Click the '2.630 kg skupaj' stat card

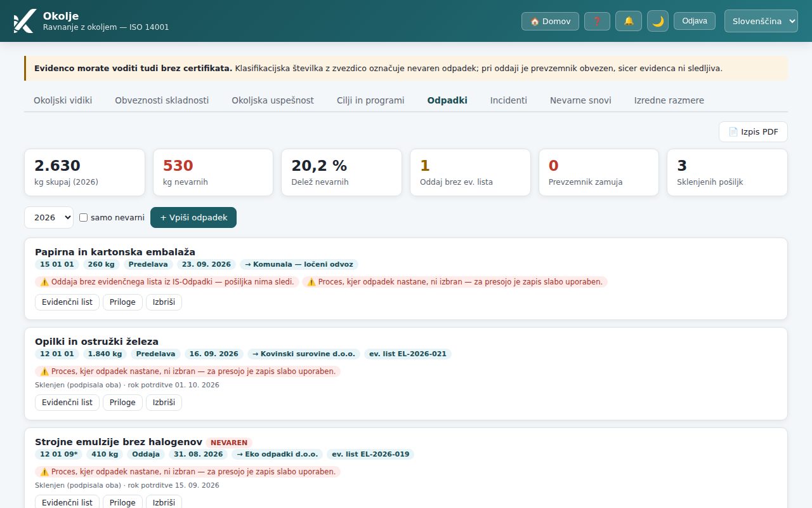pyautogui.click(x=84, y=173)
